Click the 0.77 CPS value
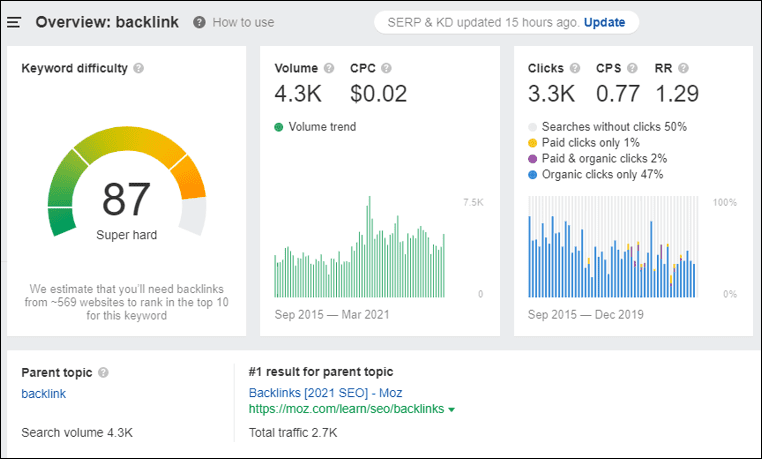The height and width of the screenshot is (459, 762). 618,93
